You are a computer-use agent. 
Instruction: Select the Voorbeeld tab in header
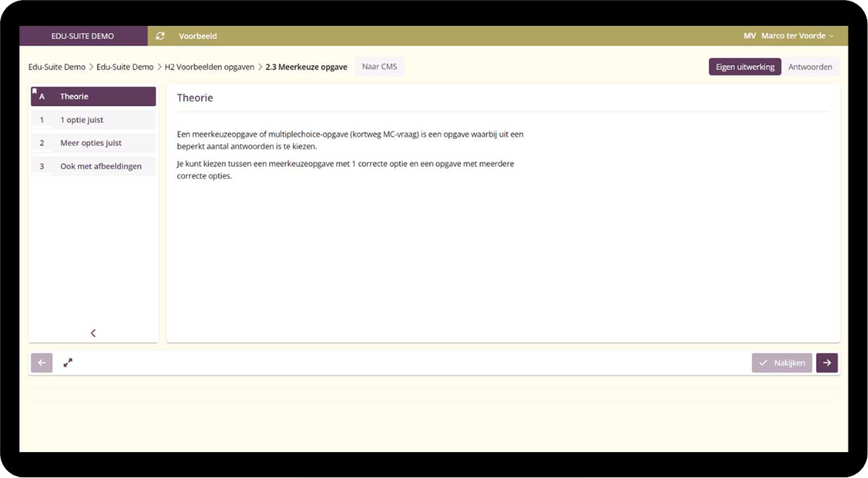coord(197,36)
